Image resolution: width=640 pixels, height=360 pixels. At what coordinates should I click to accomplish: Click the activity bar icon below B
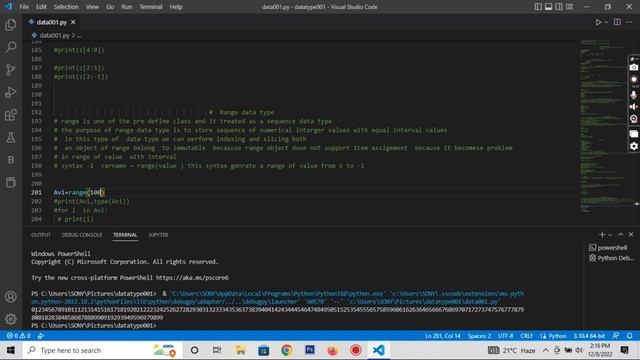[11, 182]
